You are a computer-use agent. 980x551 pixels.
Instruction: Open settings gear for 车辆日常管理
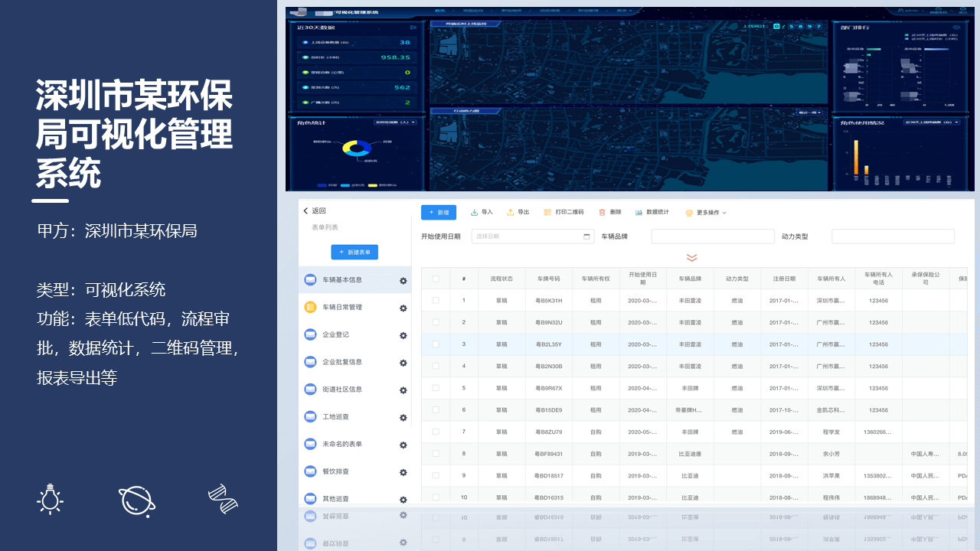[403, 308]
